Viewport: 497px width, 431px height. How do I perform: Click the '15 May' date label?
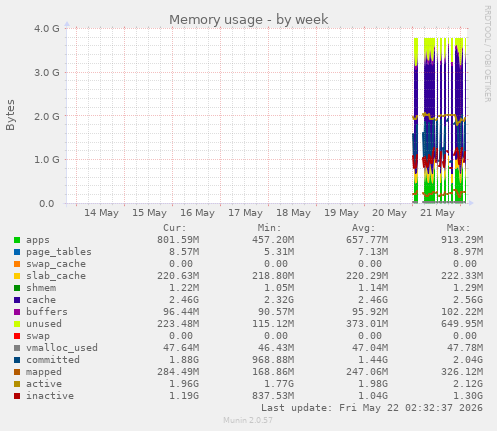[149, 213]
